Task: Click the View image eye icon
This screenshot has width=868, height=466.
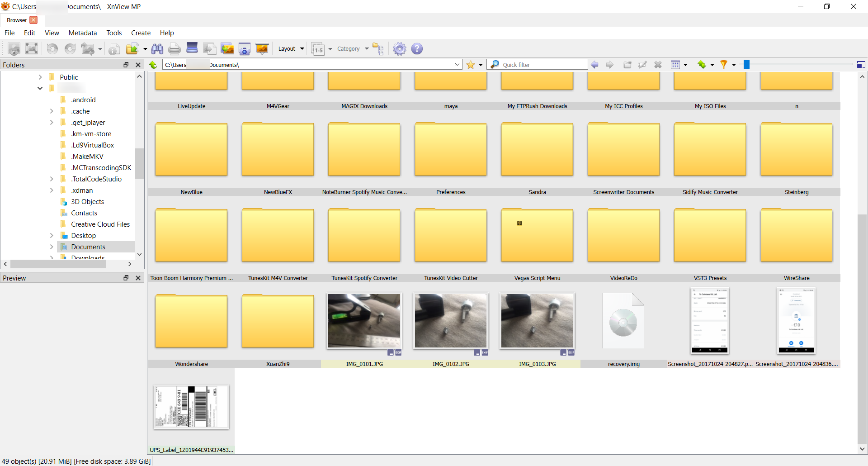Action: pos(14,49)
